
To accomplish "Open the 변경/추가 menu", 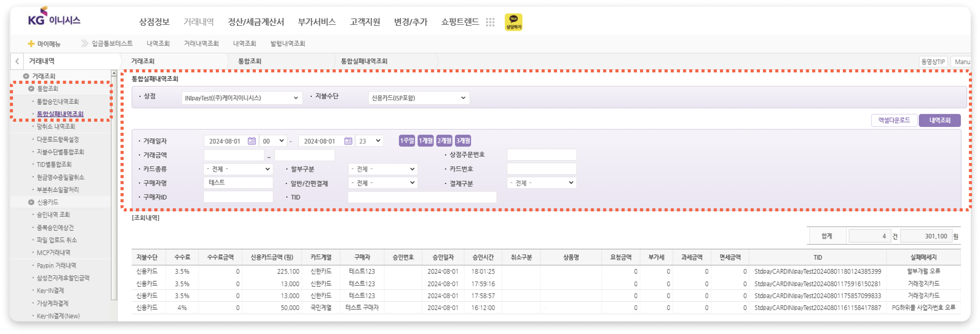I will (x=411, y=22).
